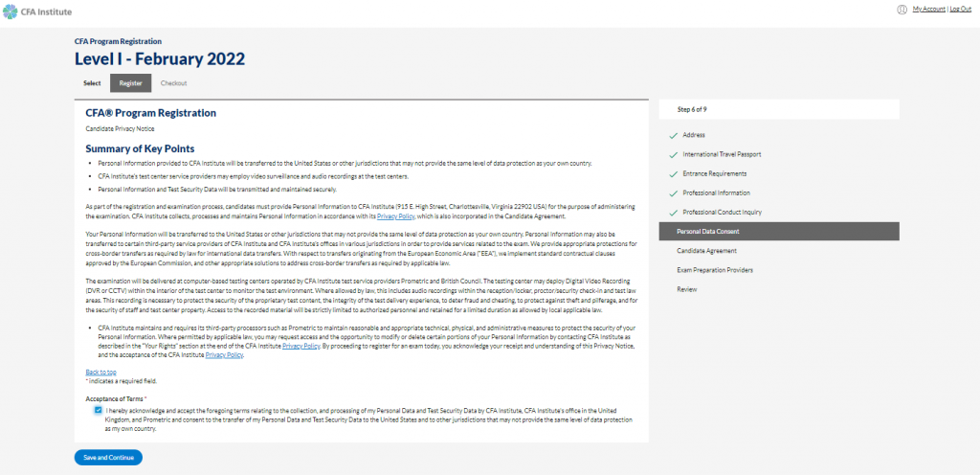
Task: Click the checkmark icon beside Address
Action: point(673,135)
